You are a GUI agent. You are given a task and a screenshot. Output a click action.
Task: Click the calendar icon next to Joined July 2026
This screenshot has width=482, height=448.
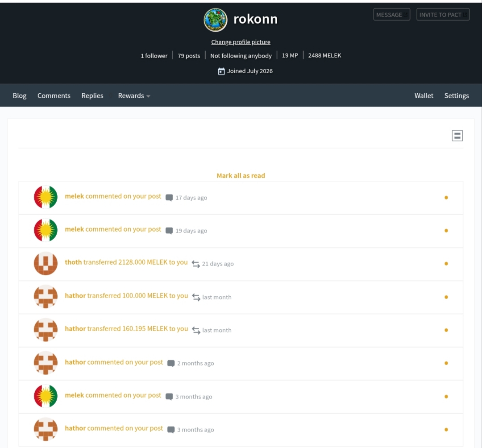click(x=221, y=71)
